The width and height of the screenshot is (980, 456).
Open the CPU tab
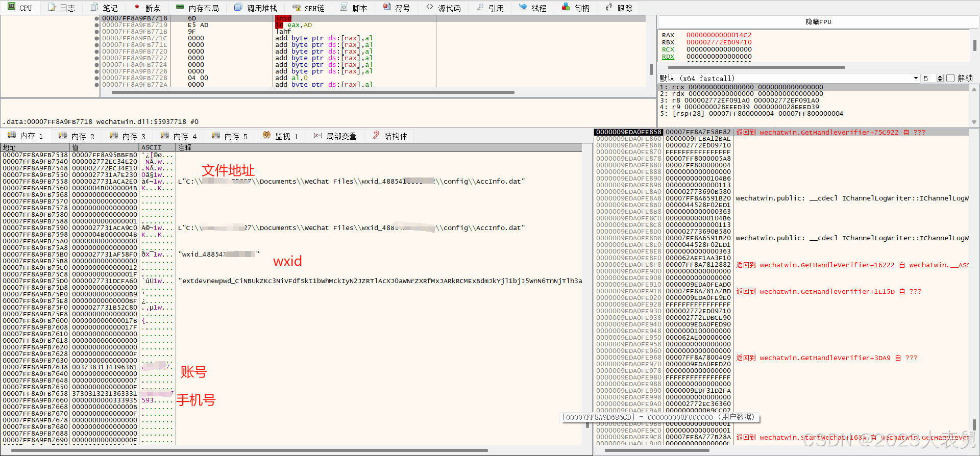pyautogui.click(x=20, y=8)
